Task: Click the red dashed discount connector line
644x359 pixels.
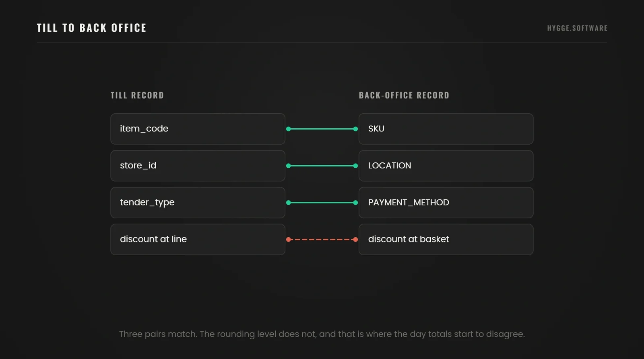Action: 322,240
